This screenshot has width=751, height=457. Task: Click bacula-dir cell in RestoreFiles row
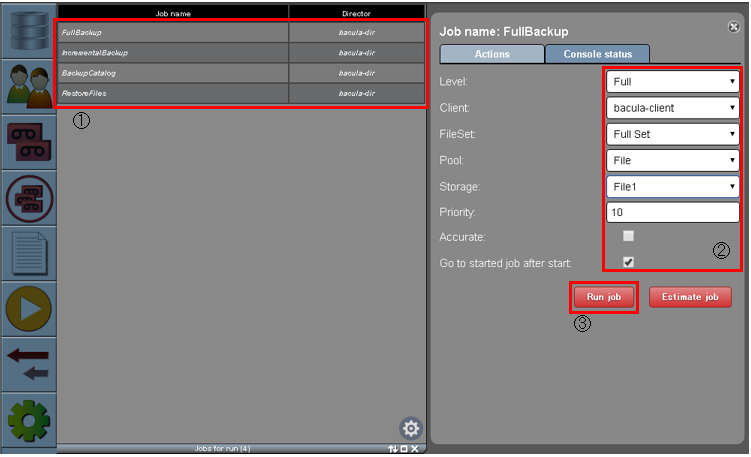pyautogui.click(x=356, y=93)
